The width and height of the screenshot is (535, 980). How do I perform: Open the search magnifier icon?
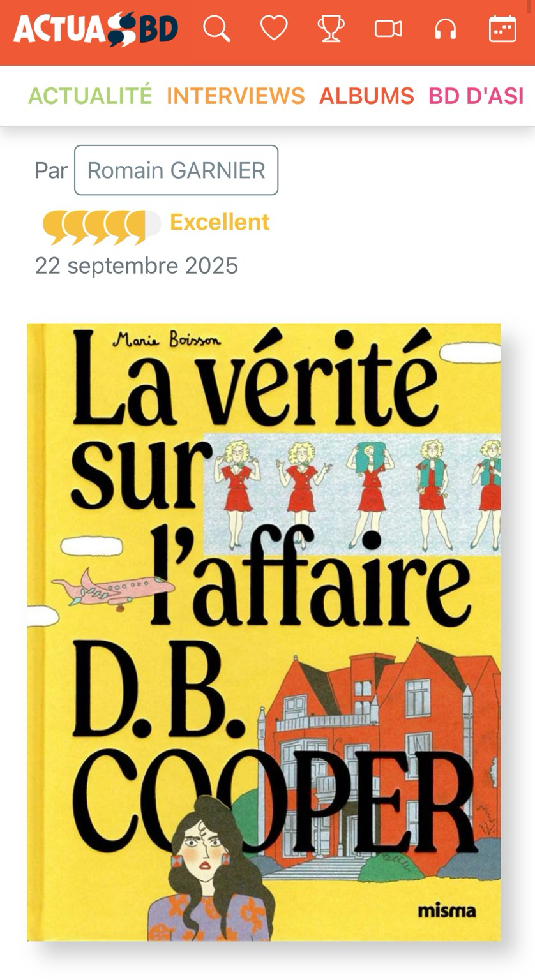(x=216, y=29)
